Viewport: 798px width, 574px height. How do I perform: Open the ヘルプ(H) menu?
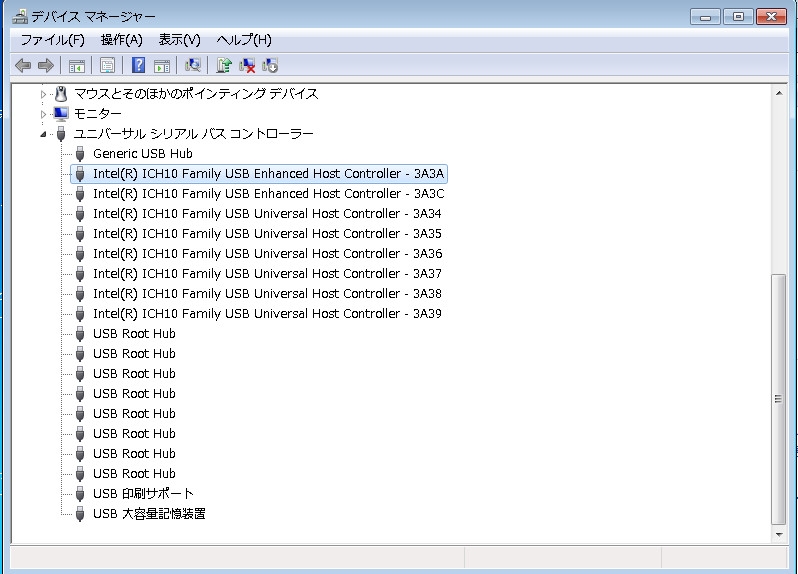pyautogui.click(x=244, y=40)
